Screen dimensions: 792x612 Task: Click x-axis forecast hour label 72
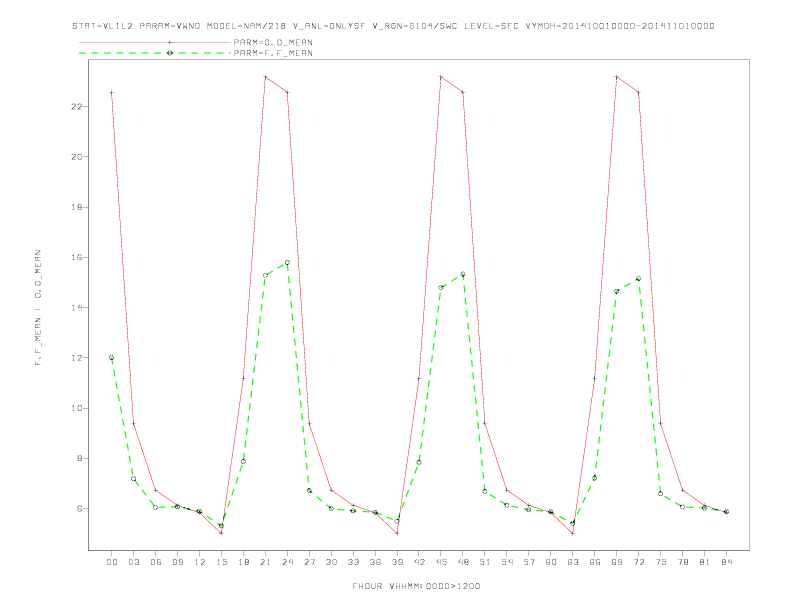pos(638,562)
